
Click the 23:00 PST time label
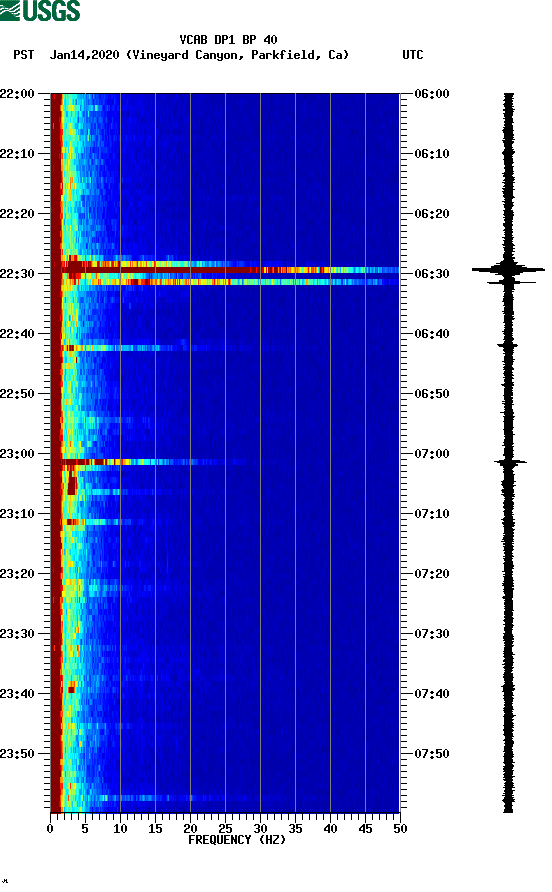click(x=17, y=454)
